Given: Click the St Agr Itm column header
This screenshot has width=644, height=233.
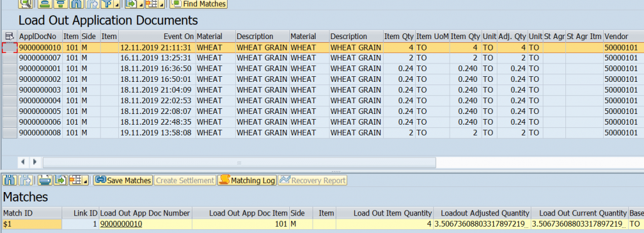Looking at the screenshot, I should (584, 36).
